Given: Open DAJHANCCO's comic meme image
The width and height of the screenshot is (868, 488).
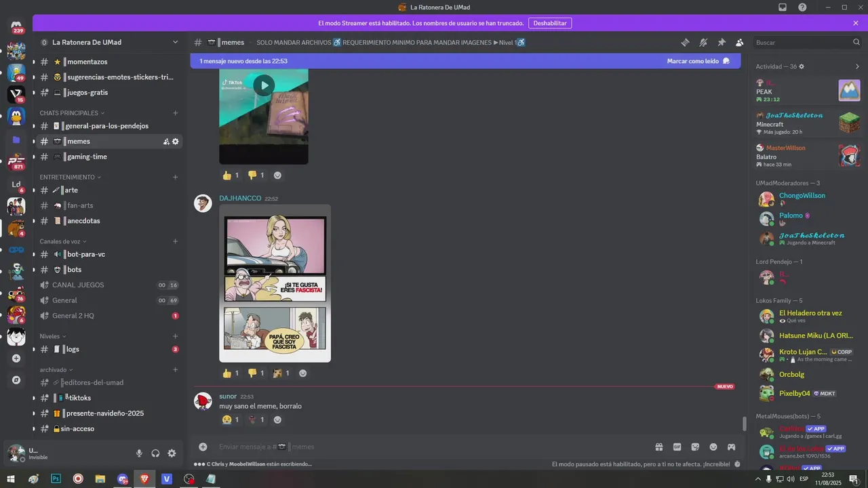Looking at the screenshot, I should point(275,283).
